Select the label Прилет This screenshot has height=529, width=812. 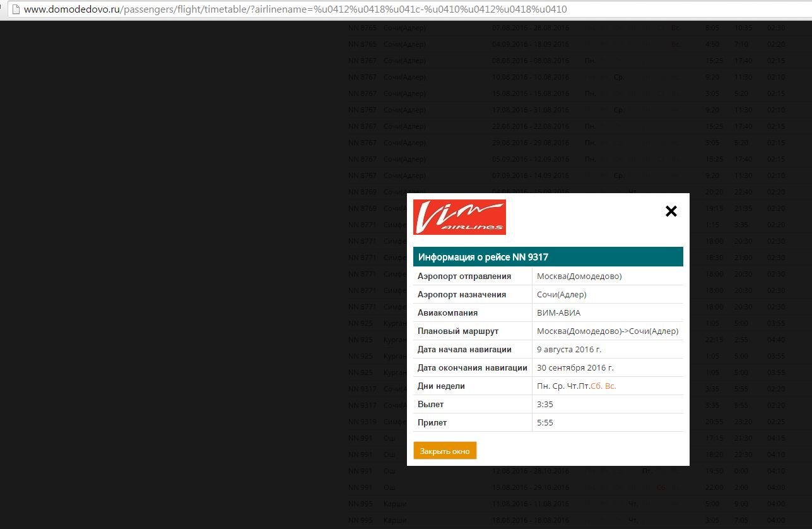(432, 423)
